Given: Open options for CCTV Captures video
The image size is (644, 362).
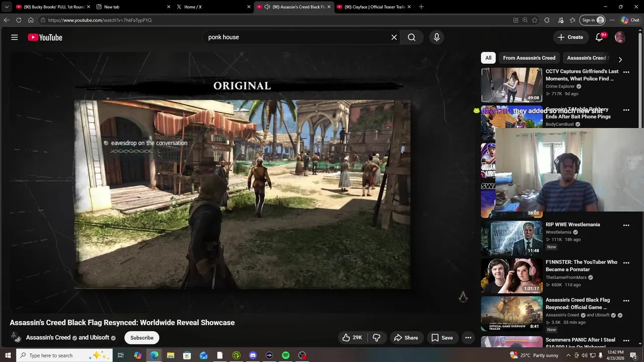Looking at the screenshot, I should point(626,72).
